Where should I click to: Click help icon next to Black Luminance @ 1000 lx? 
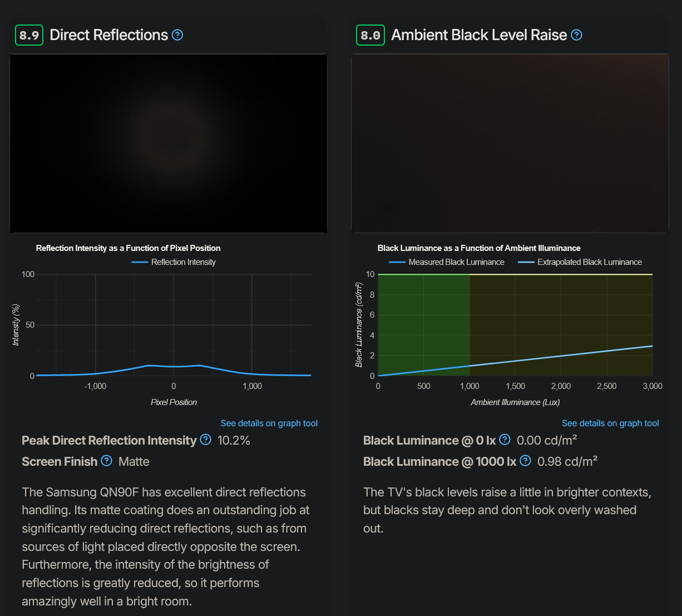point(525,461)
